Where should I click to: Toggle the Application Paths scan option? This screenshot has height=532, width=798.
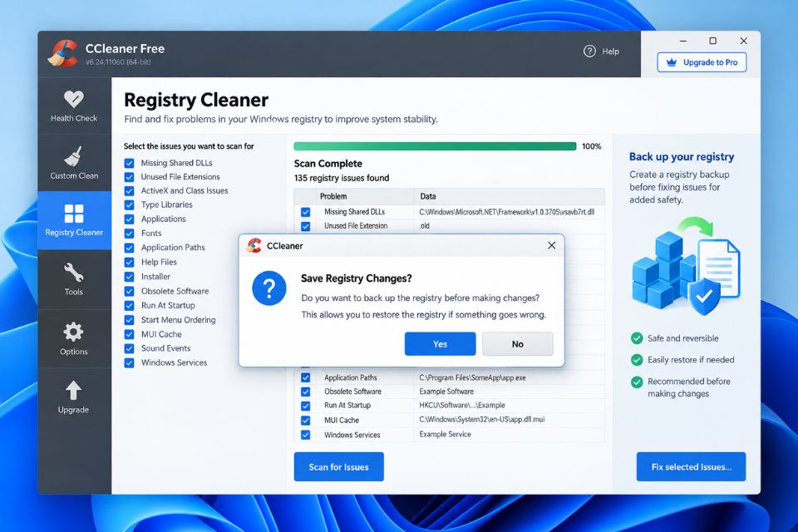130,248
